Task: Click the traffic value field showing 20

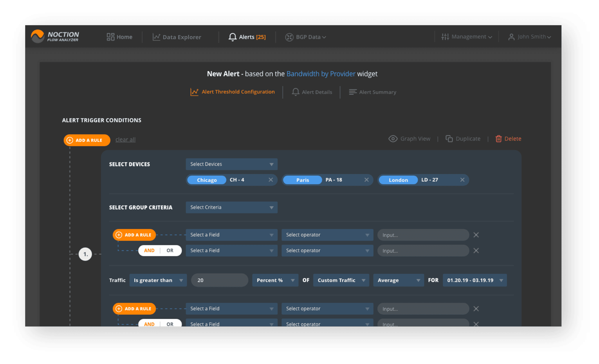Action: 219,280
